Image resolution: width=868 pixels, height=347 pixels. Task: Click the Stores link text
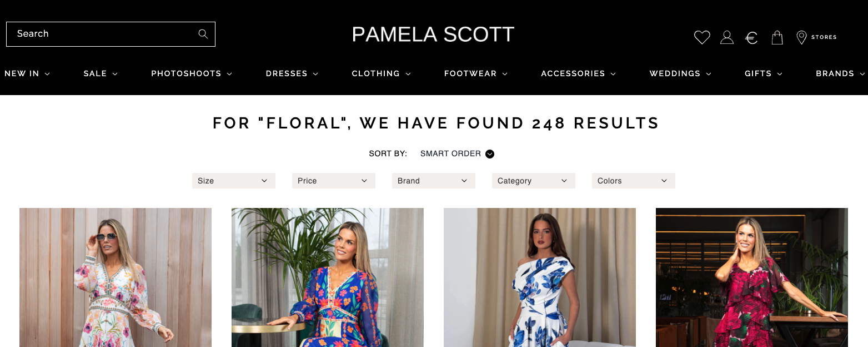[x=824, y=37]
